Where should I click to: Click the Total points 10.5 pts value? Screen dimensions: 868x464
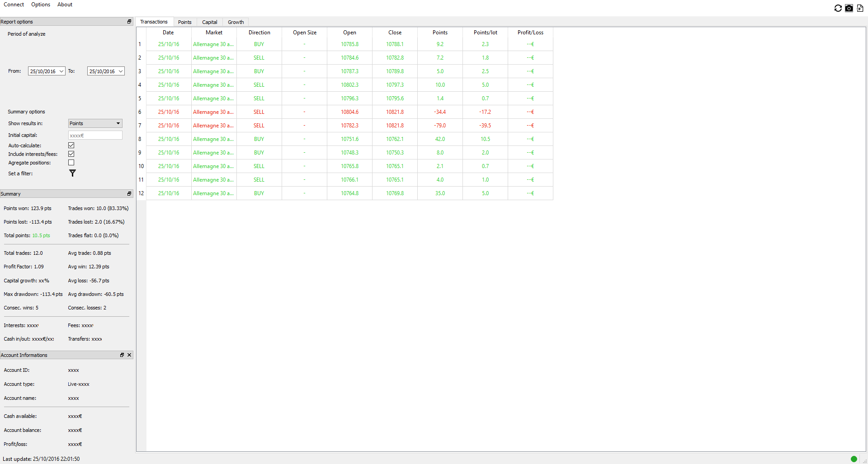click(x=41, y=235)
